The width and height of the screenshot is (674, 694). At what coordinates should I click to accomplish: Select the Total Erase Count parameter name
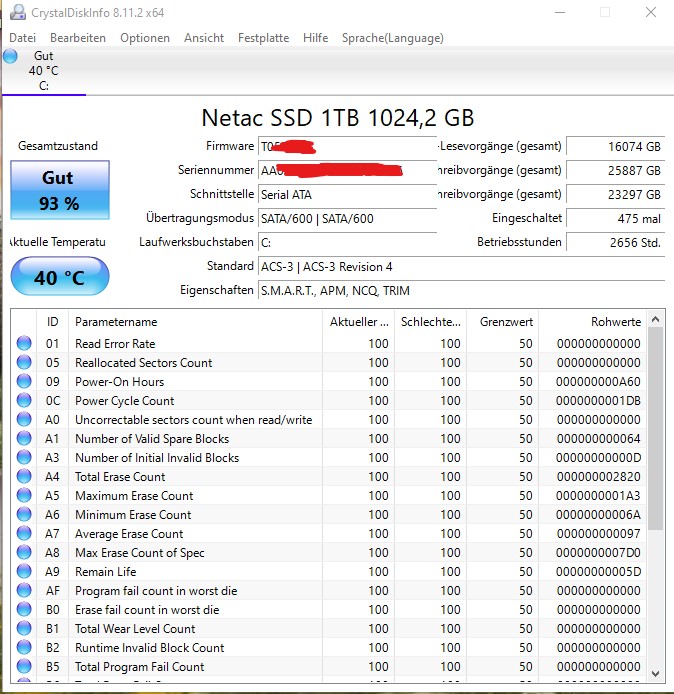(120, 477)
